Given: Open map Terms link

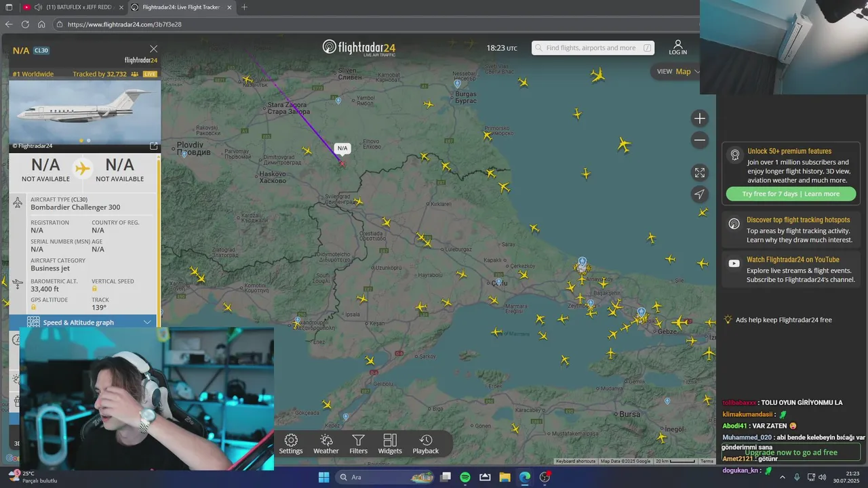Looking at the screenshot, I should (707, 462).
